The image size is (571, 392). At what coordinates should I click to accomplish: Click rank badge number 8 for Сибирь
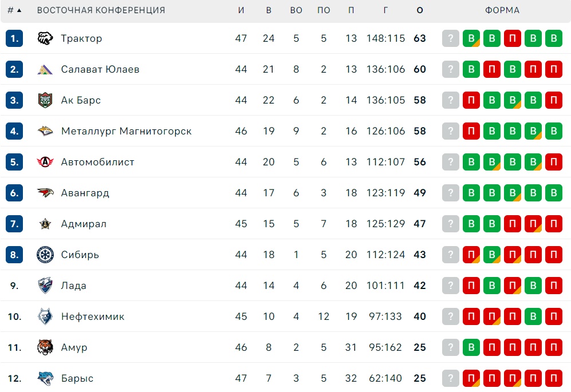coord(14,255)
